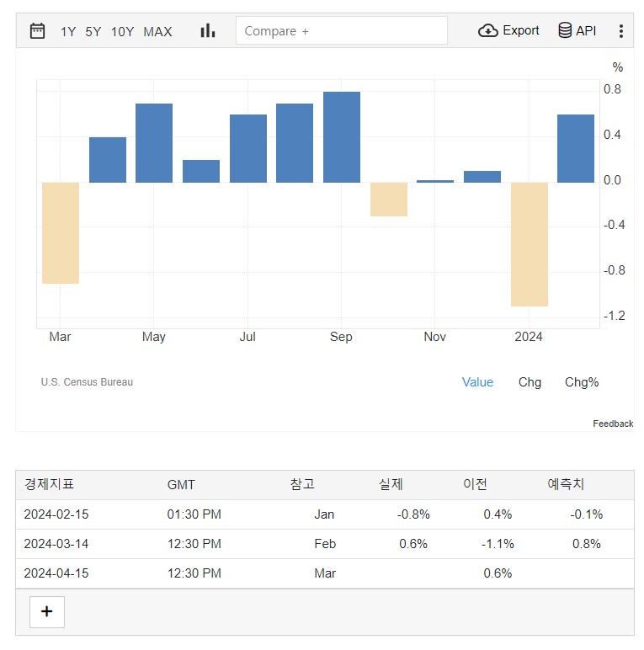Click the Export text label
644x650 pixels.
point(520,30)
